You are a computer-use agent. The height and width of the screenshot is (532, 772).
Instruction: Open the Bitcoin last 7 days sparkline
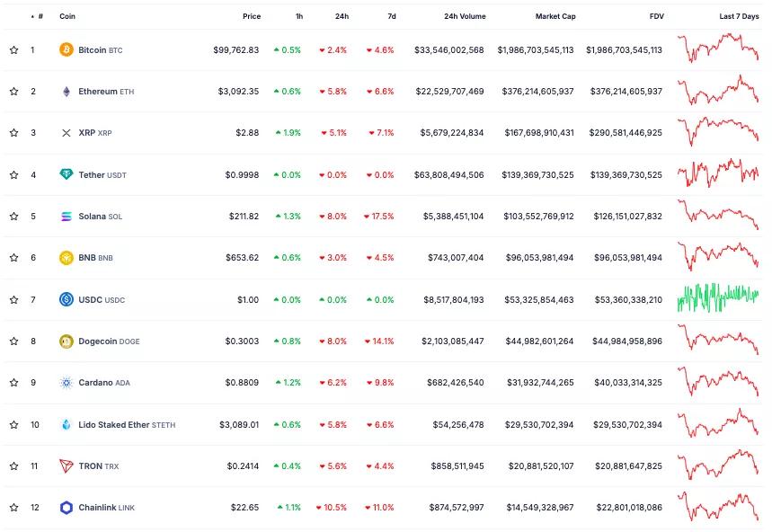tap(718, 48)
